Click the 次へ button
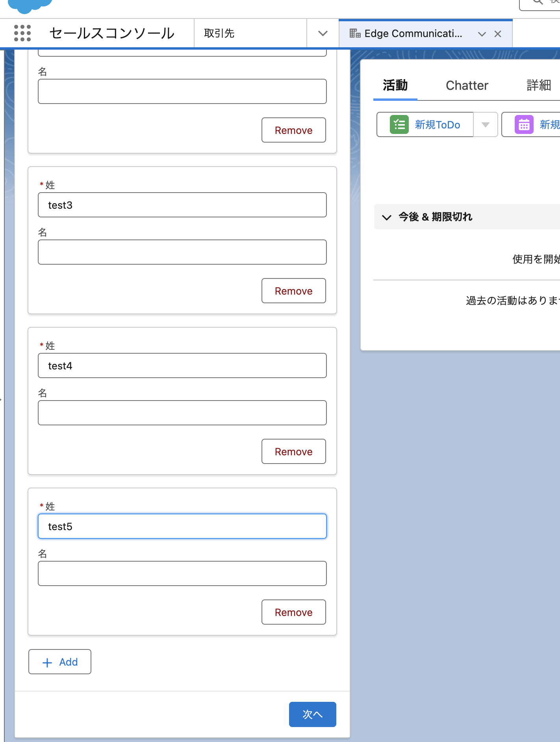The width and height of the screenshot is (560, 742). coord(313,714)
